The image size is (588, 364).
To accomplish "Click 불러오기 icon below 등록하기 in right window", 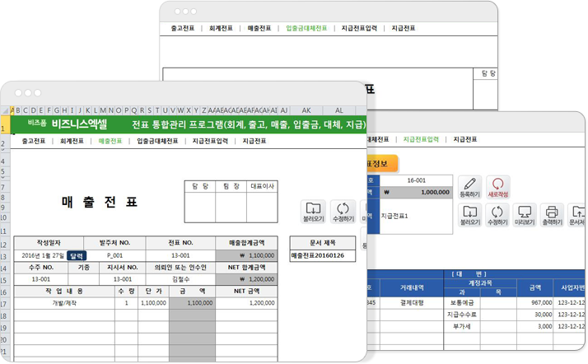I will [x=469, y=213].
